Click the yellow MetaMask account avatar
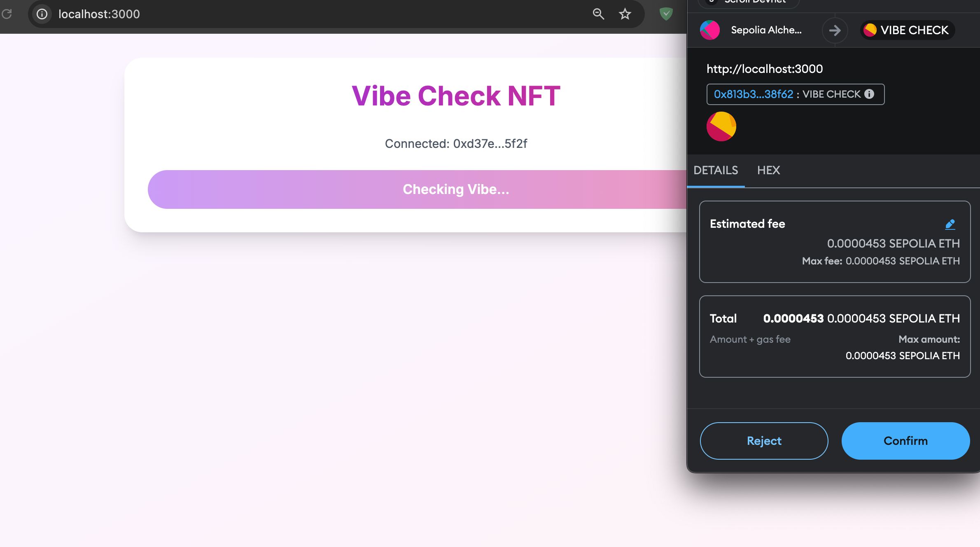 (721, 126)
